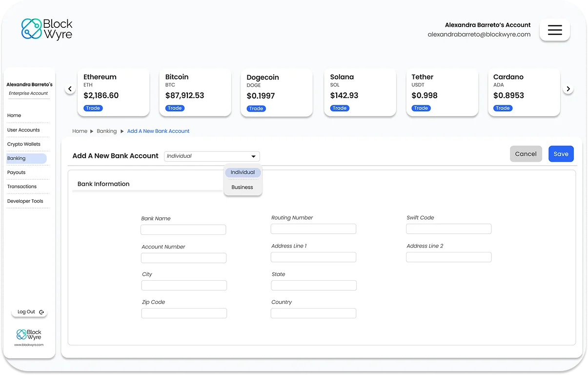The width and height of the screenshot is (588, 375).
Task: Click Banking breadcrumb link
Action: click(106, 131)
